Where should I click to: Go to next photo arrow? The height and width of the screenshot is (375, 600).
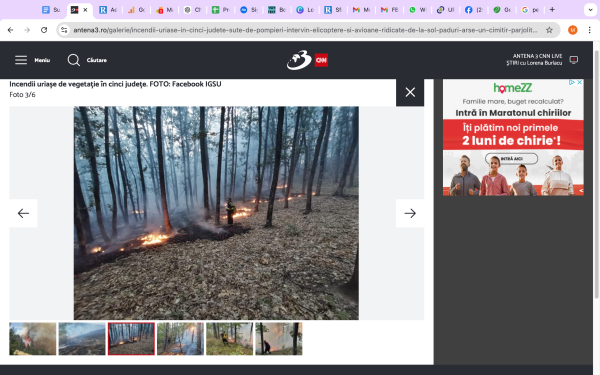pos(410,213)
